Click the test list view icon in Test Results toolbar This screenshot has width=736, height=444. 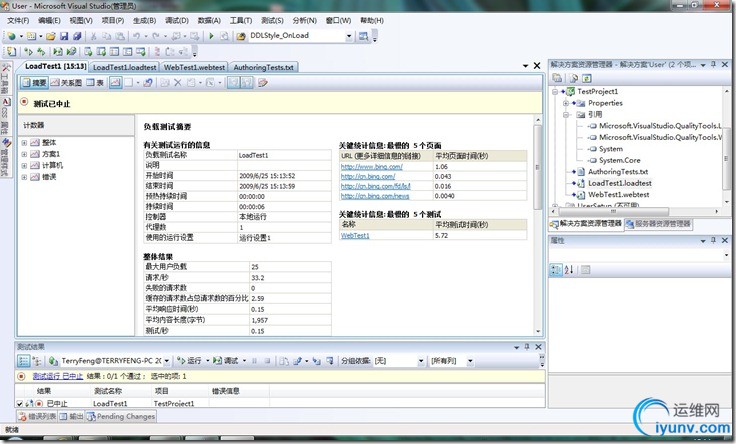click(x=23, y=361)
